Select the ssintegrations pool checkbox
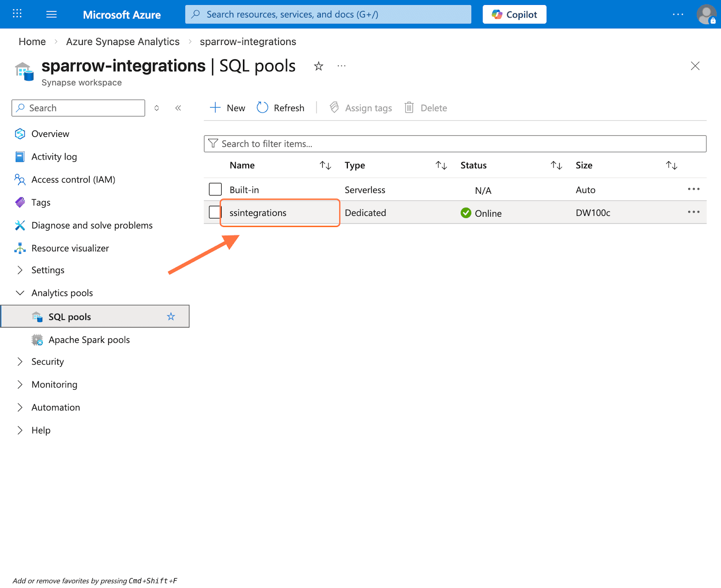The width and height of the screenshot is (721, 588). [x=215, y=212]
